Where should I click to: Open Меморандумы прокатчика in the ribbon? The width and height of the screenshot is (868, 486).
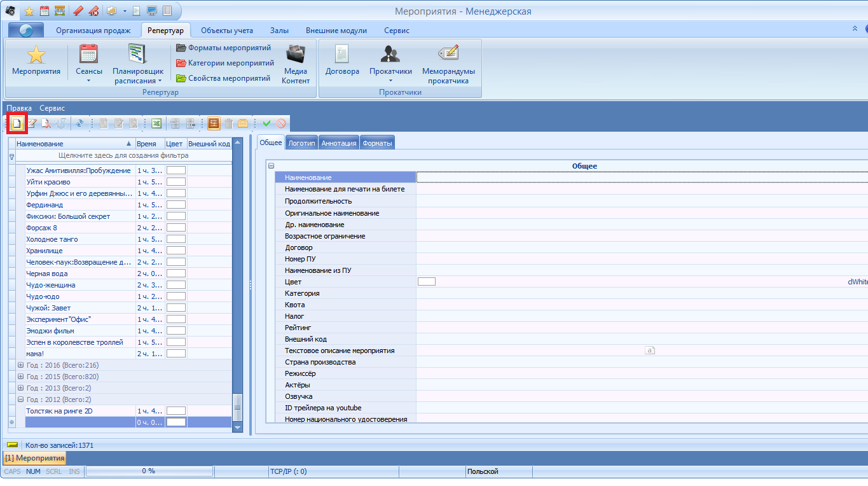448,64
